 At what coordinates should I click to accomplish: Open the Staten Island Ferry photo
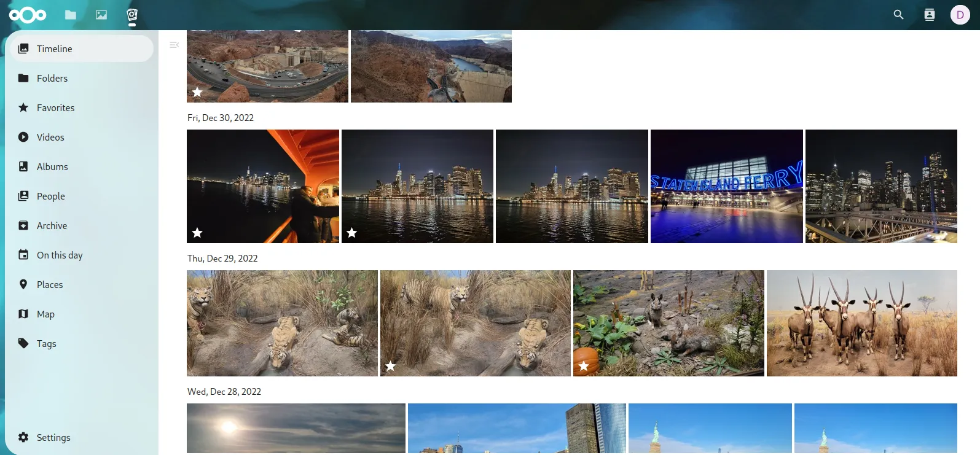point(726,186)
